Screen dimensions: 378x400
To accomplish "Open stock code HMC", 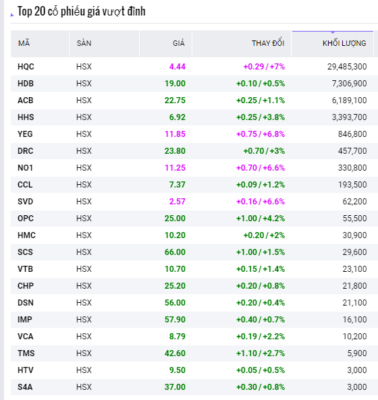I will [27, 235].
